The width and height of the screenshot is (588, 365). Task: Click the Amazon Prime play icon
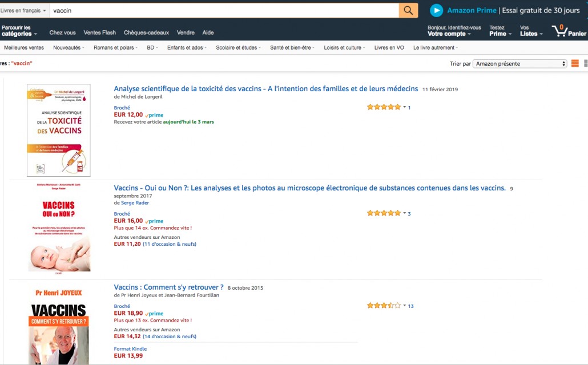pos(436,10)
